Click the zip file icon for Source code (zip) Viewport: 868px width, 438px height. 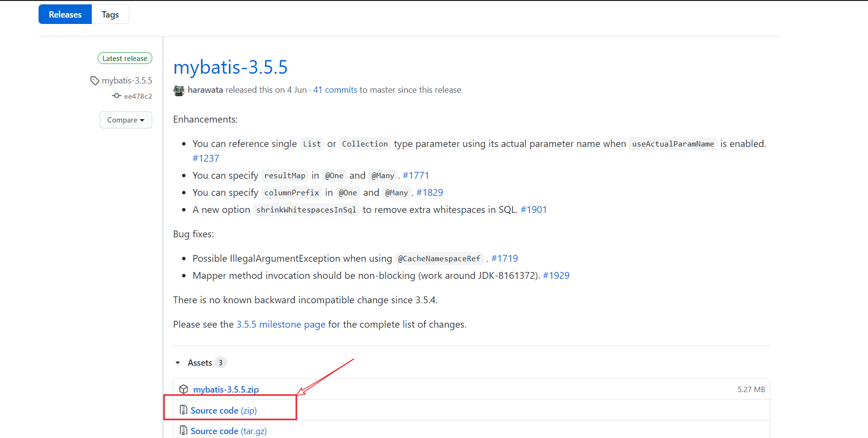(184, 410)
